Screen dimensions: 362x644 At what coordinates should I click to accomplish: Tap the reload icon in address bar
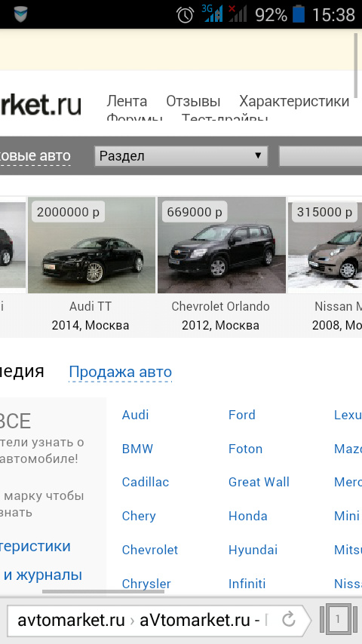coord(289,619)
